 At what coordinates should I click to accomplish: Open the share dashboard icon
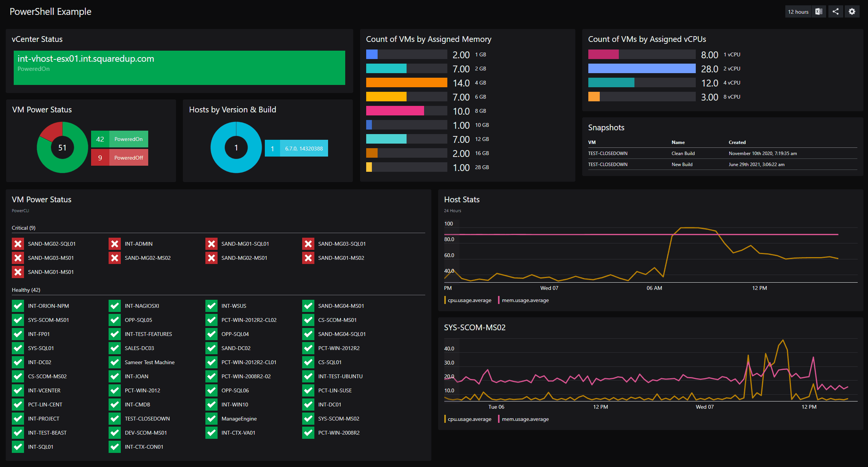point(835,11)
